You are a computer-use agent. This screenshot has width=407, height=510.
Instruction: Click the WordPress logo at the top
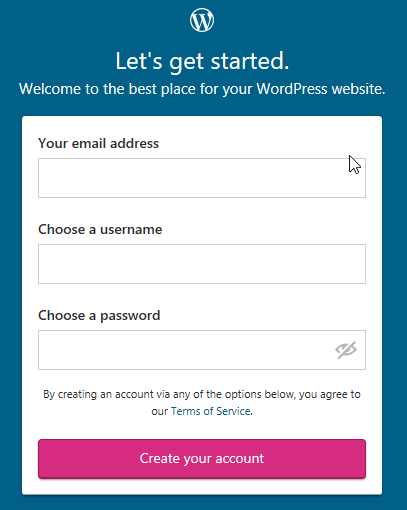coord(202,20)
